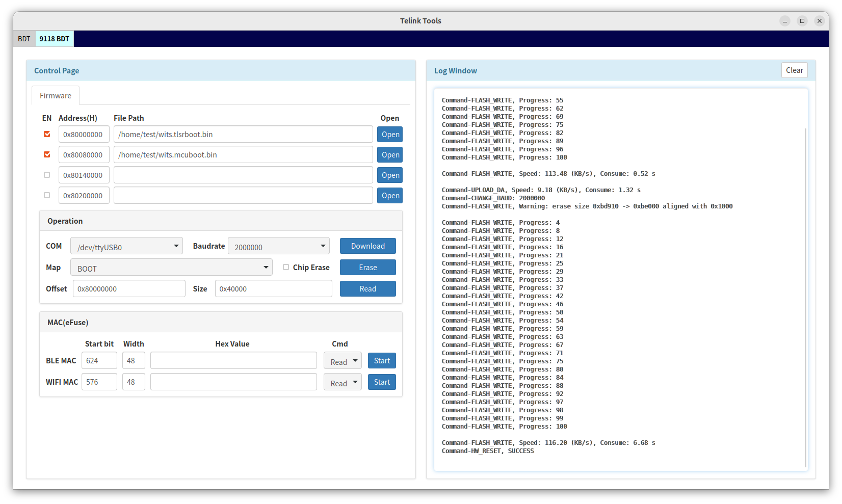Open the Firmware tab

coord(56,96)
